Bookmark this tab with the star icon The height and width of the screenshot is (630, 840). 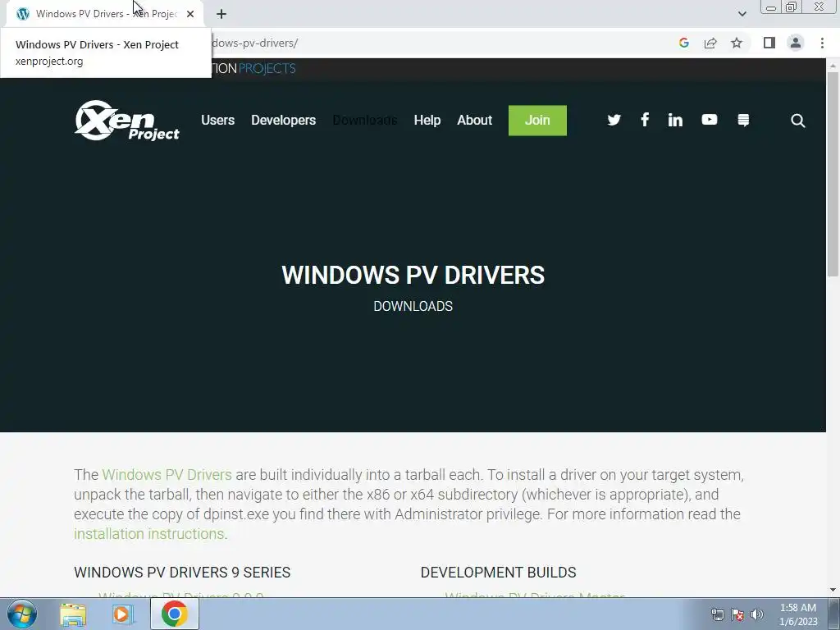pos(737,43)
